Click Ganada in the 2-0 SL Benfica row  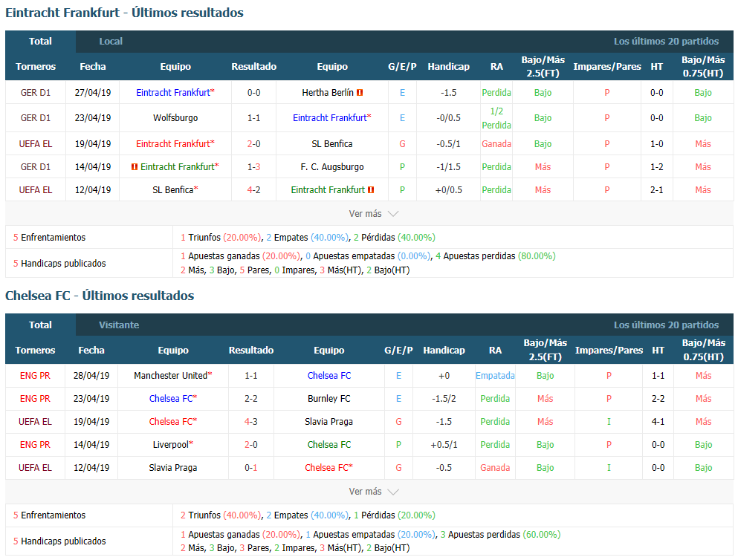tap(496, 144)
